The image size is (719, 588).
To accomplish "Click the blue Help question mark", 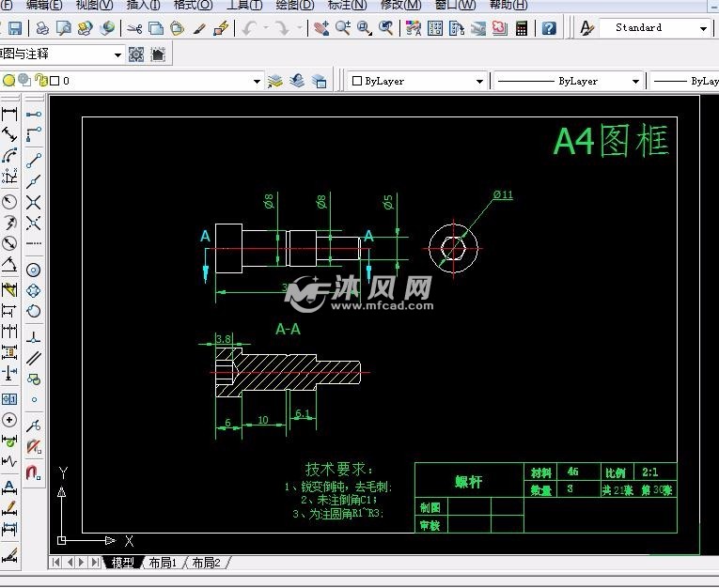I will (549, 28).
